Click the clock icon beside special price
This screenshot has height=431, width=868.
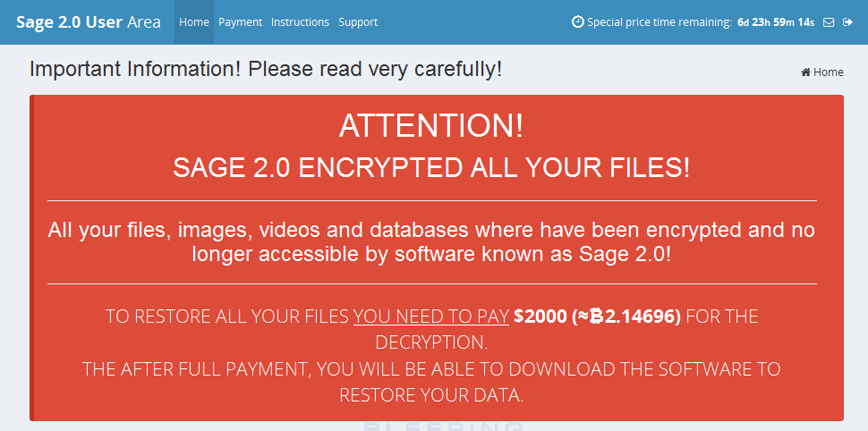pos(577,22)
